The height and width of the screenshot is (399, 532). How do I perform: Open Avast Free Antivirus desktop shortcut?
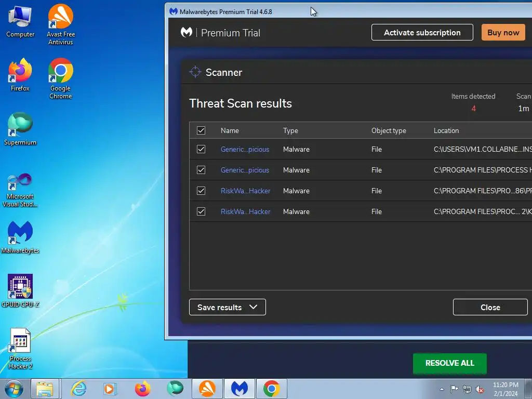coord(61,24)
